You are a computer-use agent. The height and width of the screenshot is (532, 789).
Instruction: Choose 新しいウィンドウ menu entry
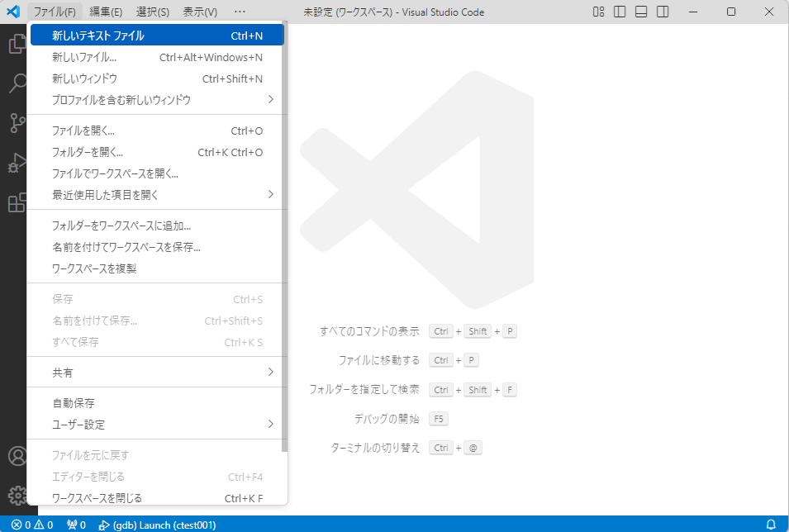[157, 78]
